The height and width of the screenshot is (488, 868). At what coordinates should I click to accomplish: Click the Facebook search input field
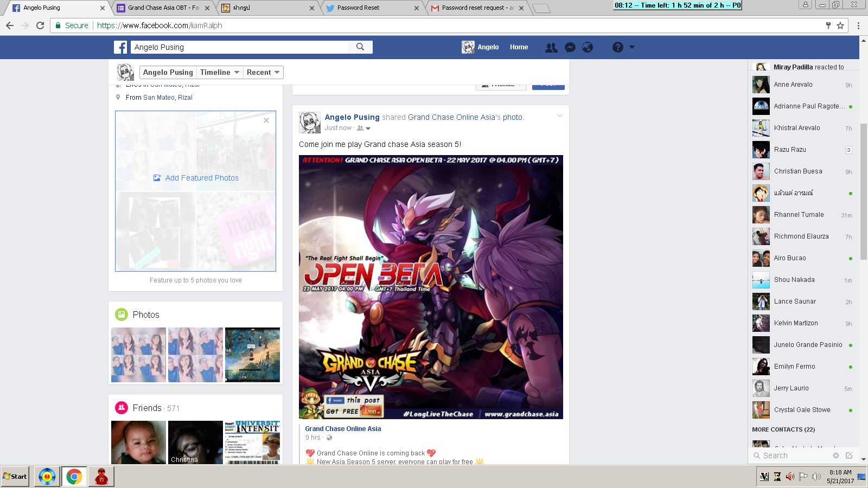coord(239,47)
